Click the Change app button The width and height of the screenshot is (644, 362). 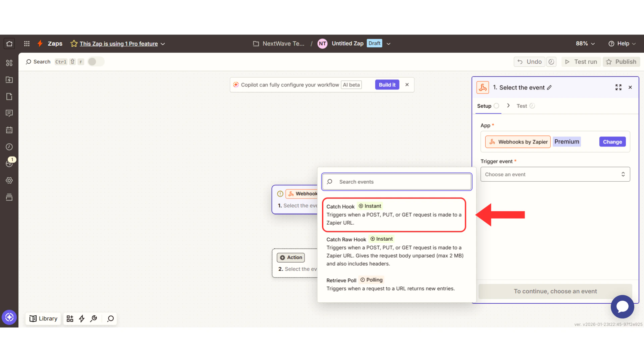tap(612, 142)
